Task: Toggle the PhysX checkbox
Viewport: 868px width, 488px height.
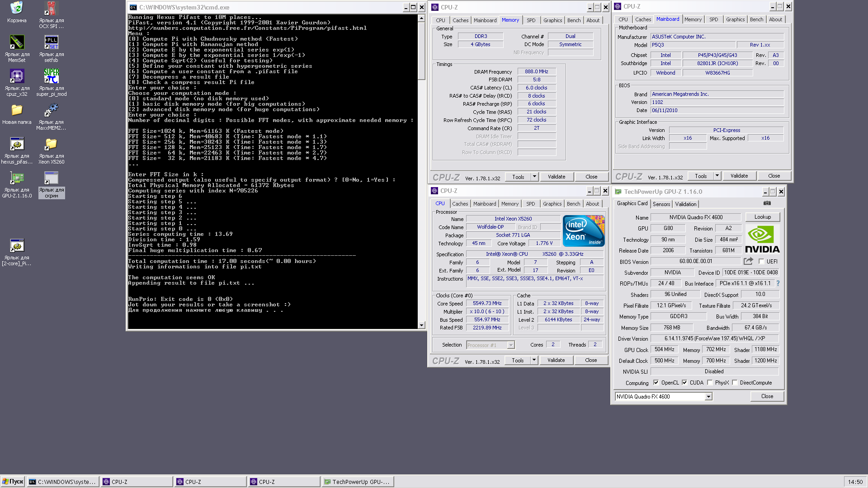Action: pos(710,382)
